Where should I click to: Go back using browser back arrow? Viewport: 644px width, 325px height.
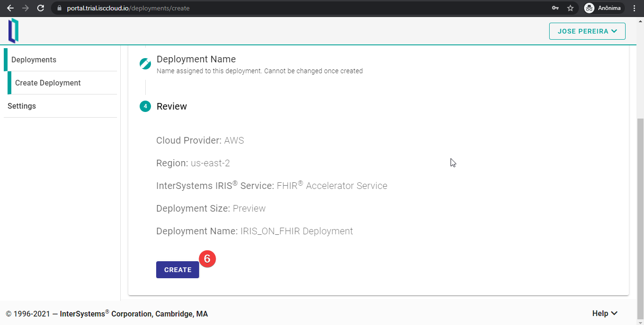coord(10,8)
